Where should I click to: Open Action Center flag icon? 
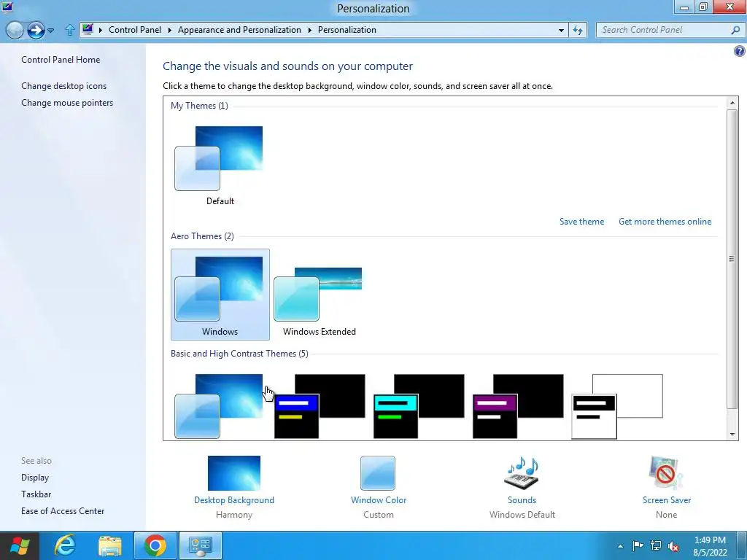[x=638, y=545]
